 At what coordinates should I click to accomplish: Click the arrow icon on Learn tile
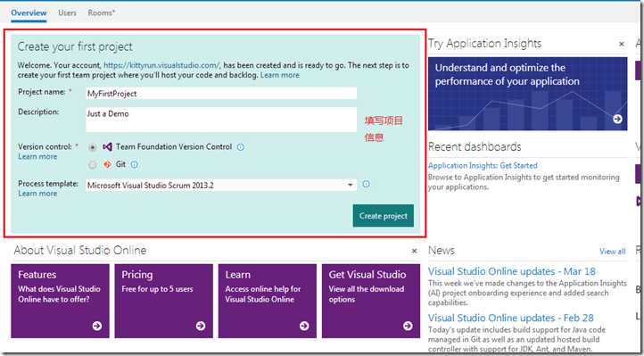(304, 326)
